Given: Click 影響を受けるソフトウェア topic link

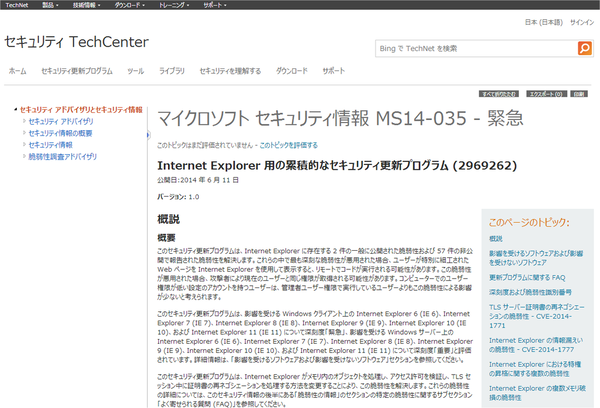Looking at the screenshot, I should click(x=536, y=258).
